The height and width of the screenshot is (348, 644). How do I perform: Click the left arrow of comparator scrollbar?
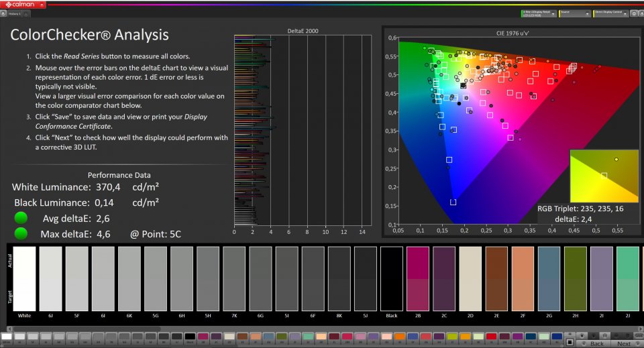(x=9, y=329)
